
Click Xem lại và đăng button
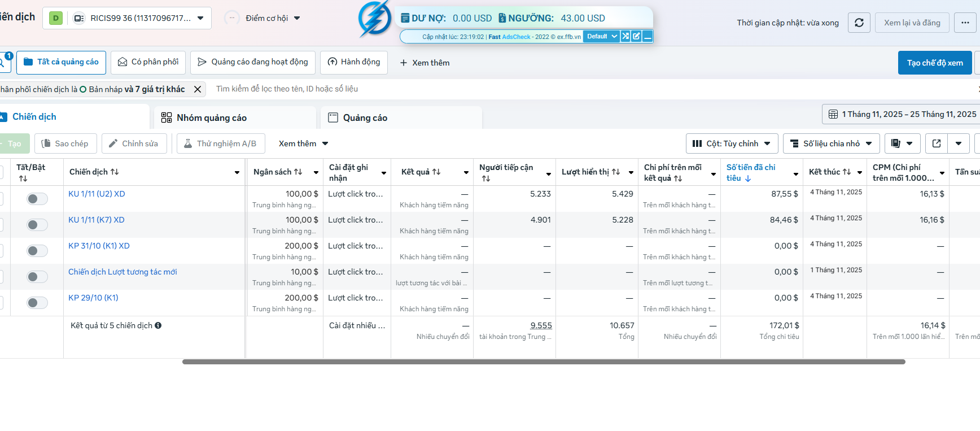[912, 23]
